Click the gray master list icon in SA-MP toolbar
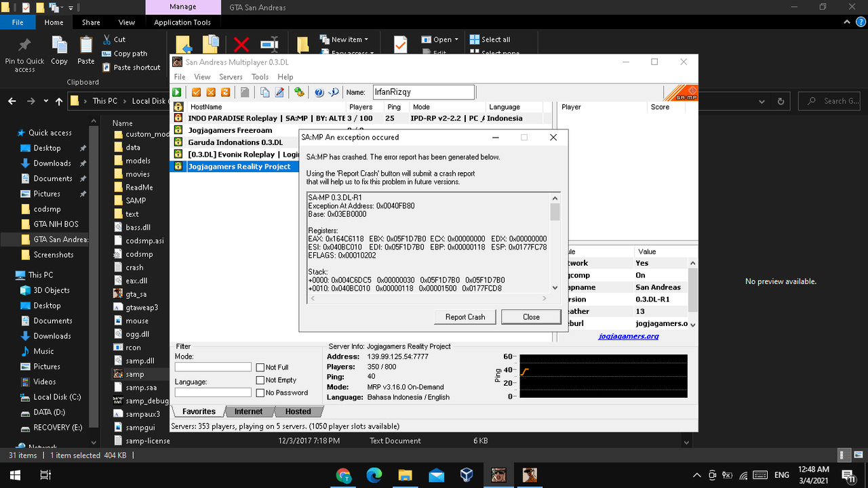868x488 pixels. [245, 92]
